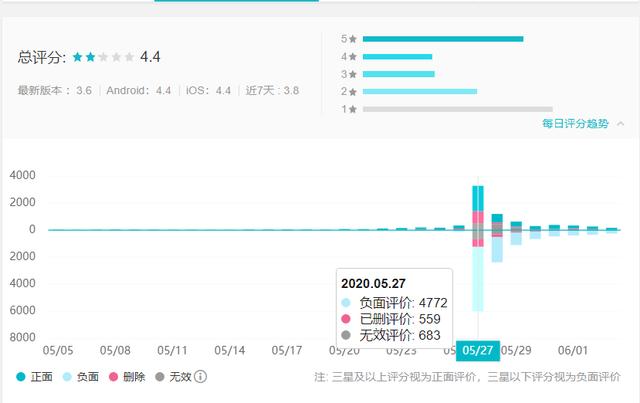Click the fifth star in 总评分 rating

pyautogui.click(x=128, y=58)
